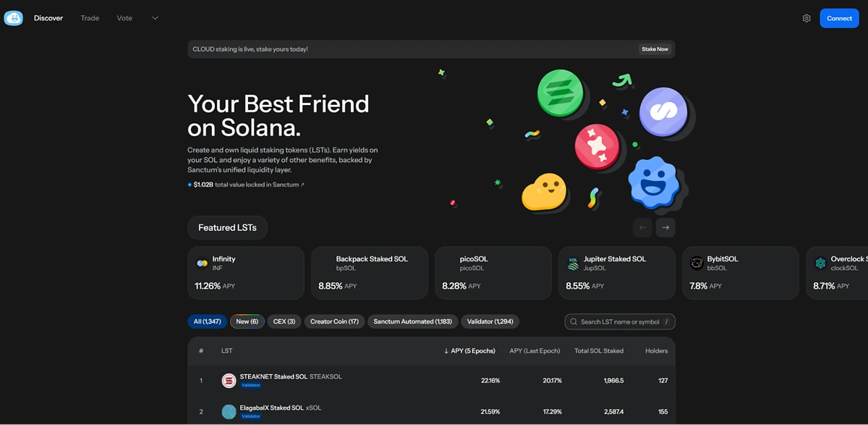
Task: Click the ElagabalX Staked SOL logo
Action: 229,412
